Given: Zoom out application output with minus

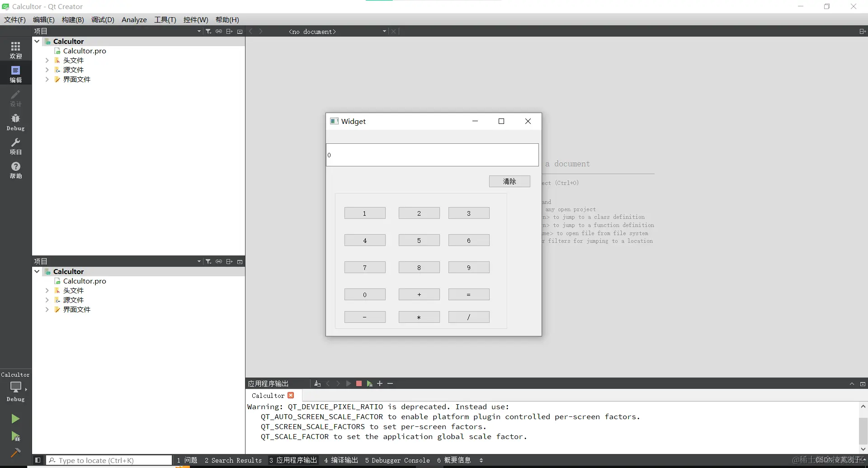Looking at the screenshot, I should point(390,383).
